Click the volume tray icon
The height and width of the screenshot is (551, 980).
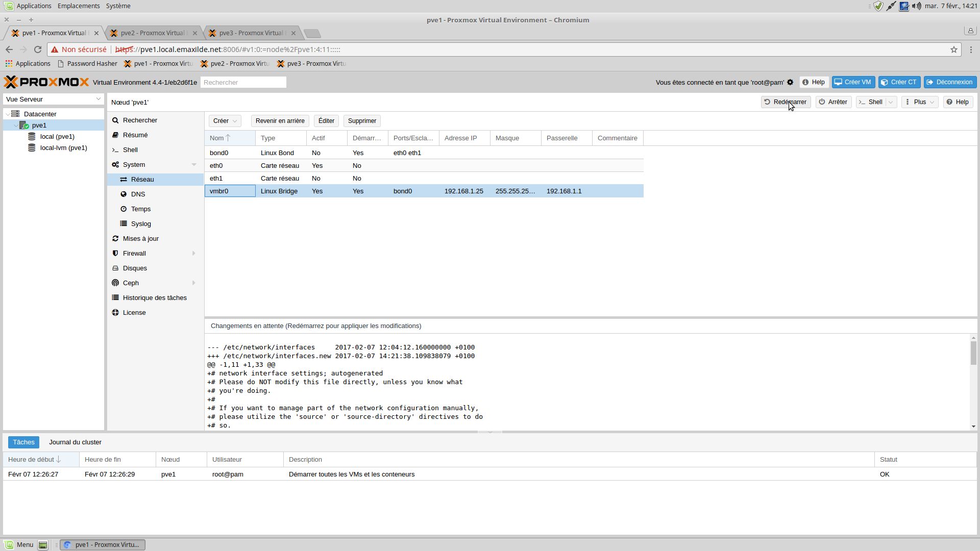click(917, 6)
